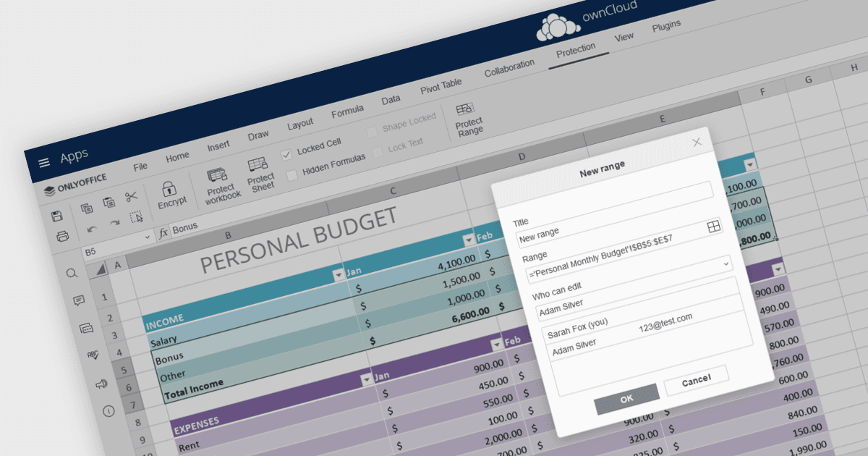
Task: Select column G header
Action: point(809,80)
